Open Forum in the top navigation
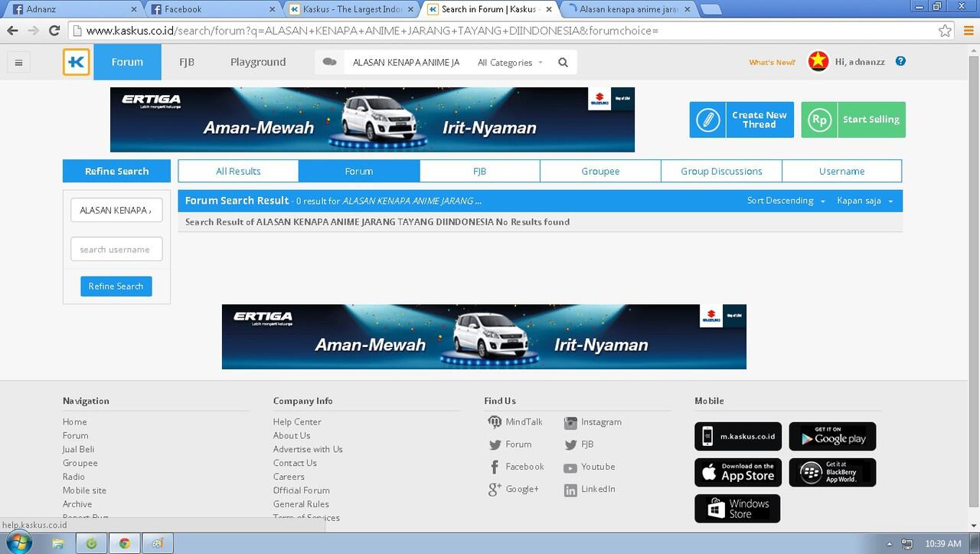 coord(127,62)
